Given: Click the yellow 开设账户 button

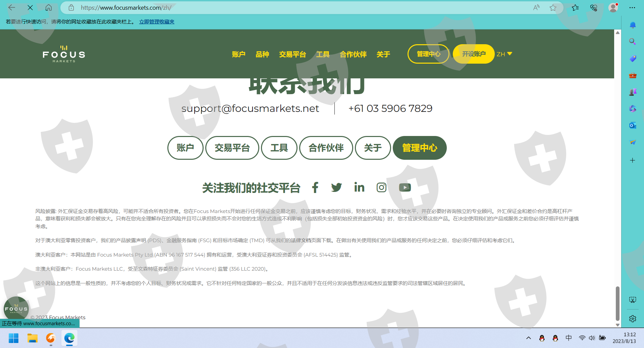Looking at the screenshot, I should pos(474,54).
